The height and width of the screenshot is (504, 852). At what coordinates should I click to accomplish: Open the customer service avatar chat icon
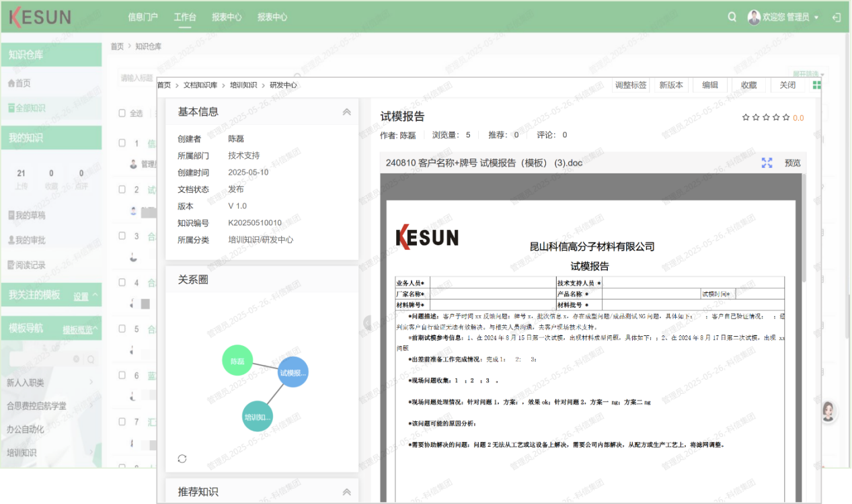tap(828, 411)
